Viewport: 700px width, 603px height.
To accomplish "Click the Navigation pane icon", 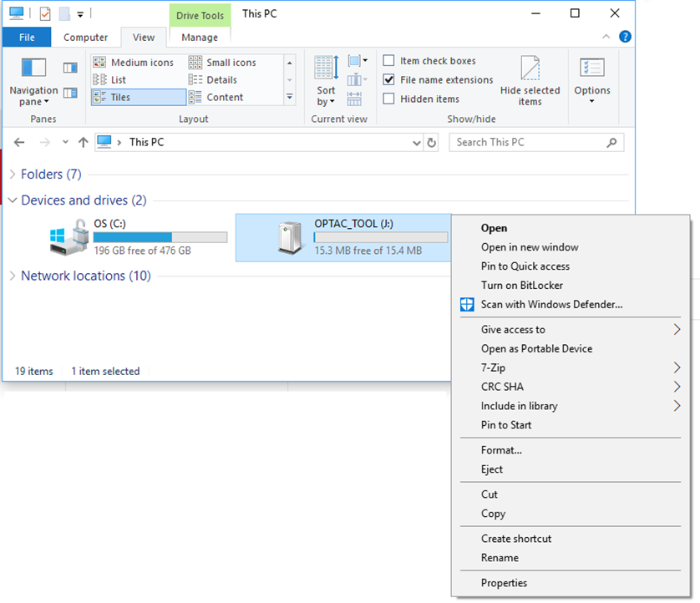I will click(x=33, y=68).
